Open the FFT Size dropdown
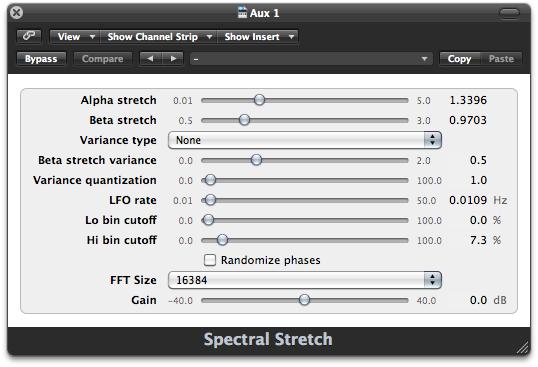The width and height of the screenshot is (538, 367). 305,280
